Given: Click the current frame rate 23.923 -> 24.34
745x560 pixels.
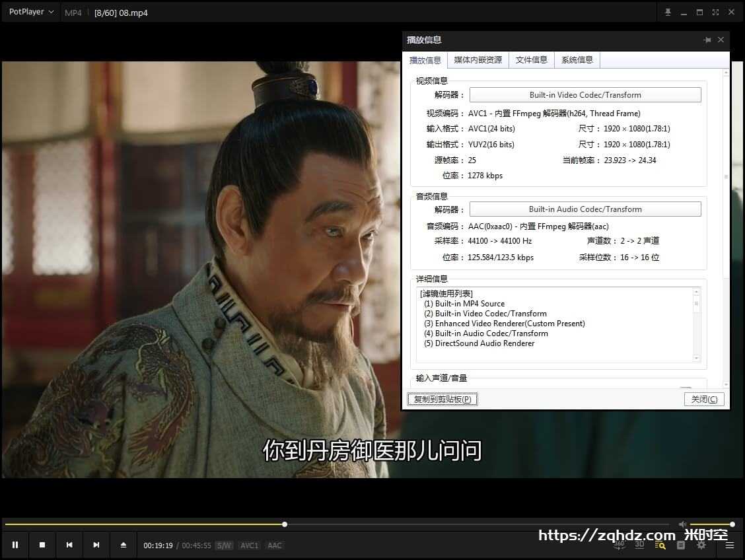Looking at the screenshot, I should pyautogui.click(x=630, y=160).
